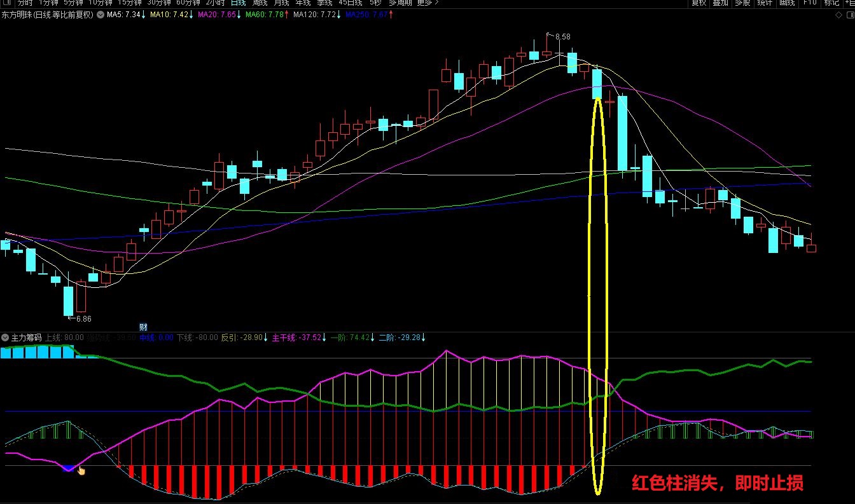Click the 下线: -80.00 value
The image size is (855, 504).
click(x=197, y=337)
